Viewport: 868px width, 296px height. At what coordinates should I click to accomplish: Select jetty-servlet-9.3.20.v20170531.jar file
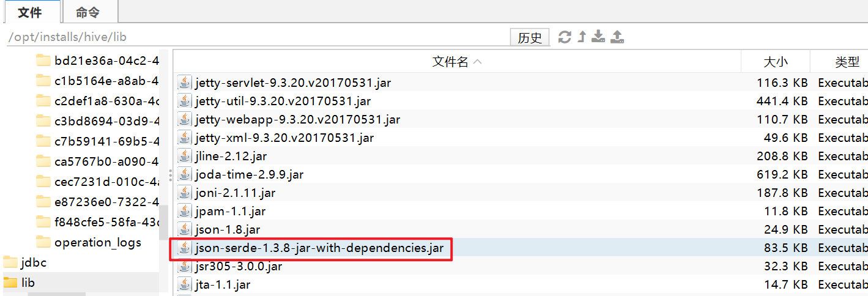[293, 83]
